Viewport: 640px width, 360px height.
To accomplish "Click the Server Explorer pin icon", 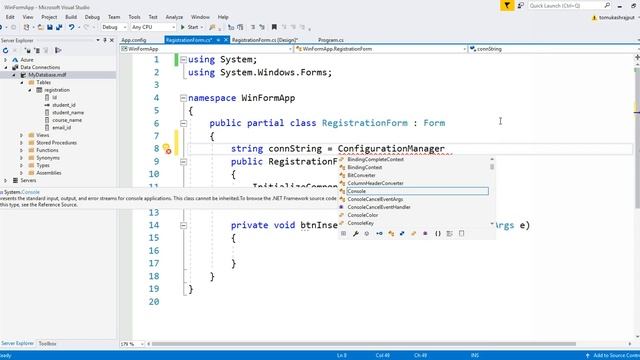I will tap(105, 40).
